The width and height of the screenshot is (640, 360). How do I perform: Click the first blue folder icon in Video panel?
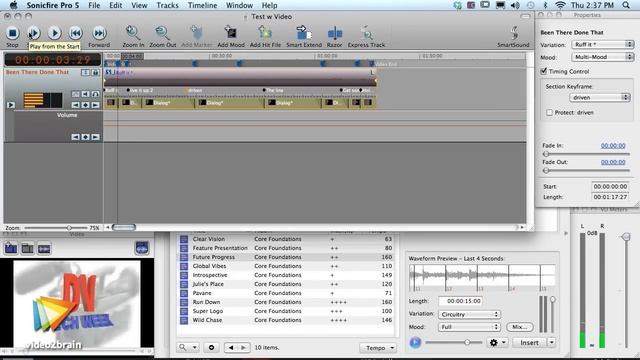(11, 248)
